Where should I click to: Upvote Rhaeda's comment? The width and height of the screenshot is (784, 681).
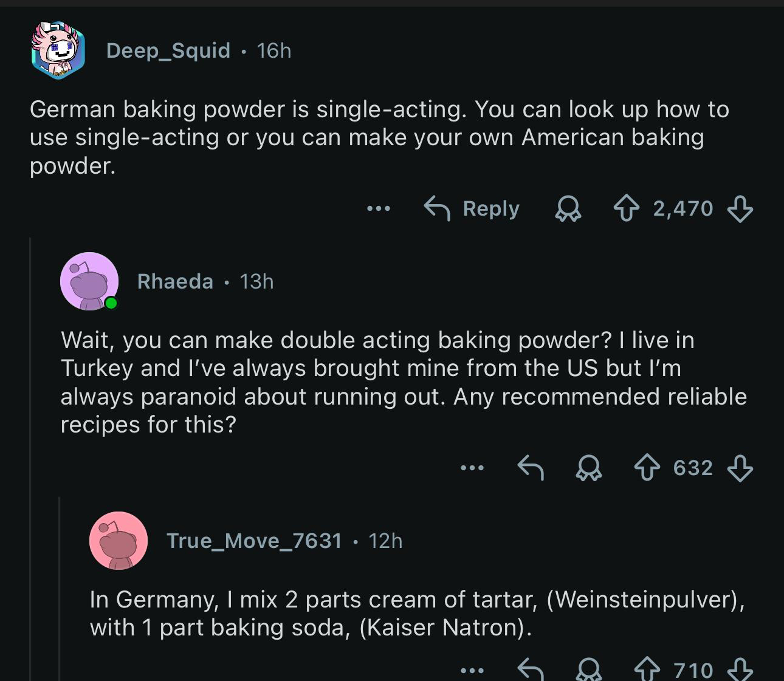tap(647, 468)
